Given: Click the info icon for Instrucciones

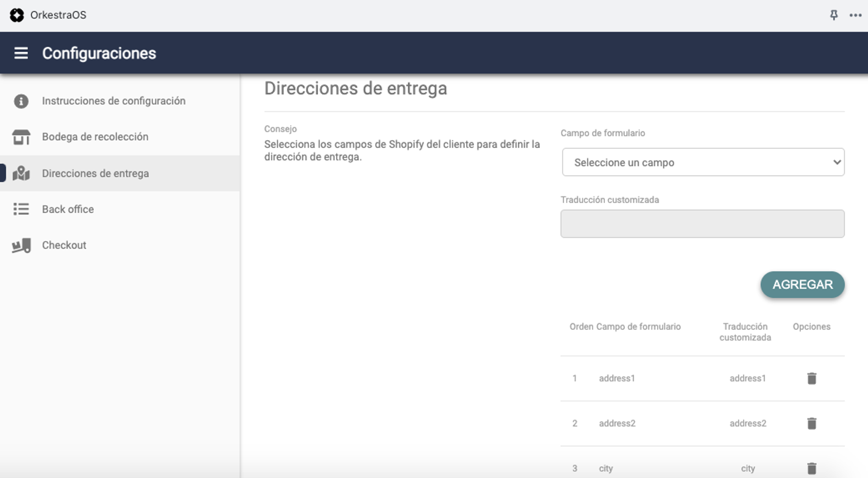Looking at the screenshot, I should coord(21,101).
